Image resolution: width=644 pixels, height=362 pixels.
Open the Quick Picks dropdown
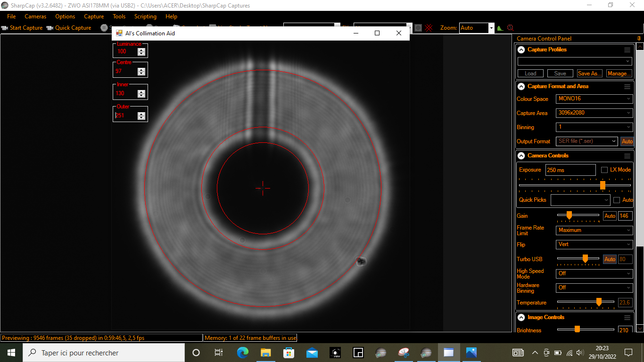pyautogui.click(x=580, y=200)
